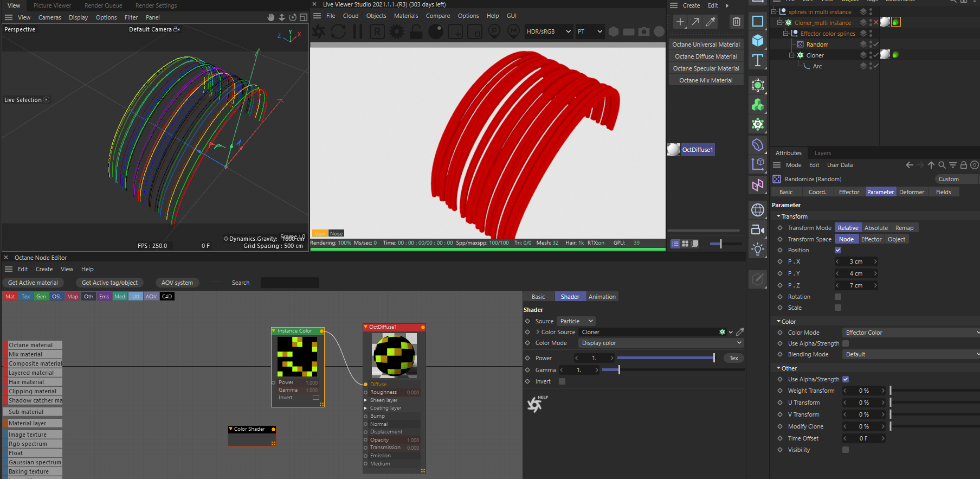Image resolution: width=980 pixels, height=479 pixels.
Task: Click the viewport dolly up-down arrows icon
Action: pos(282,17)
